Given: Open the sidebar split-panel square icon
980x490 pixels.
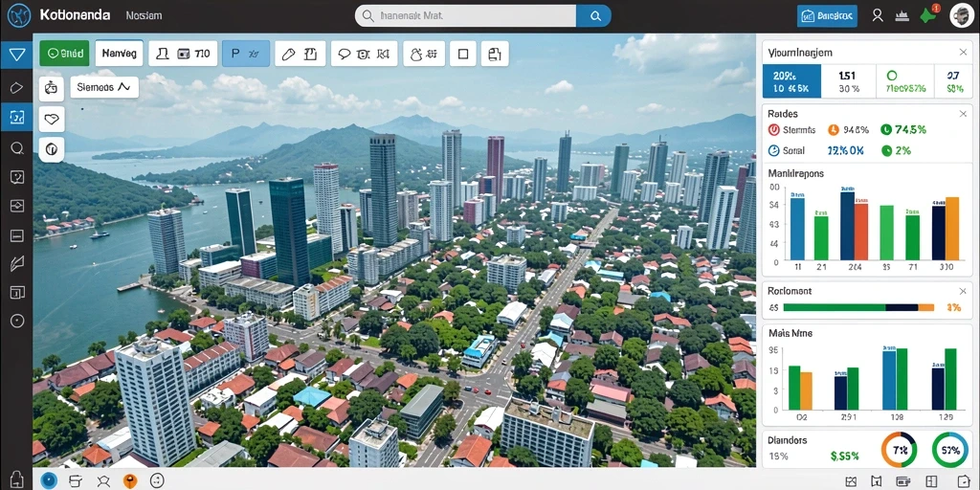Looking at the screenshot, I should [17, 292].
